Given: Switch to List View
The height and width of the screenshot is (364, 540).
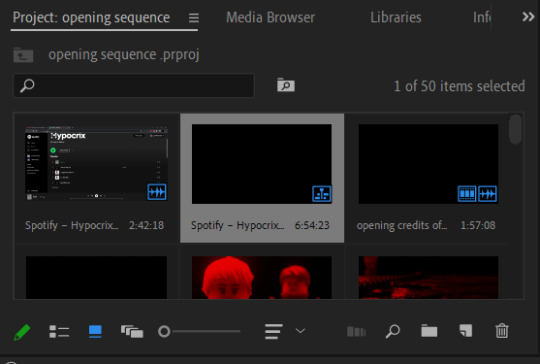Looking at the screenshot, I should point(59,331).
